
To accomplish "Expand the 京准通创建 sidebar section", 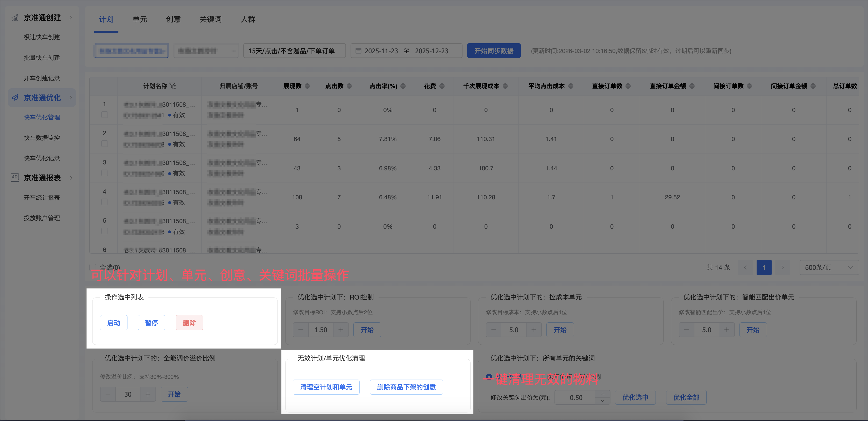I will click(x=71, y=18).
